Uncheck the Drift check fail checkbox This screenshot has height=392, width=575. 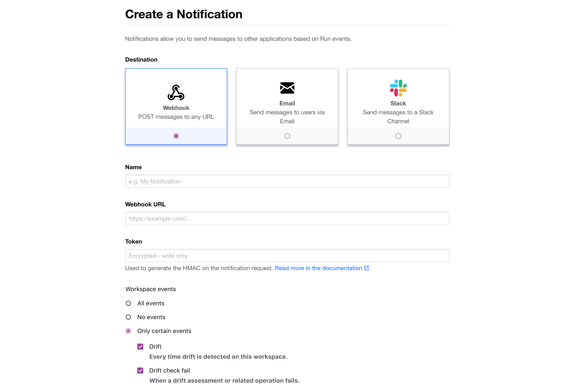tap(140, 371)
